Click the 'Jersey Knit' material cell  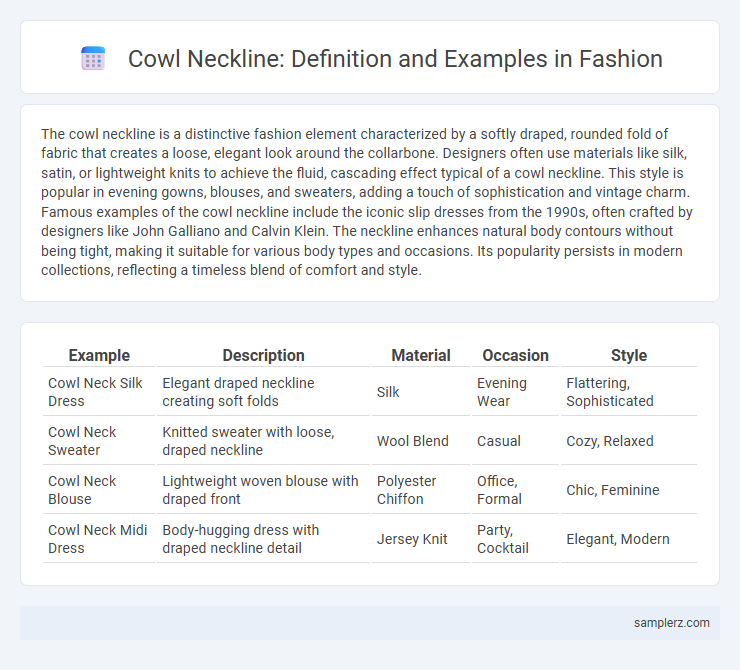pos(421,539)
